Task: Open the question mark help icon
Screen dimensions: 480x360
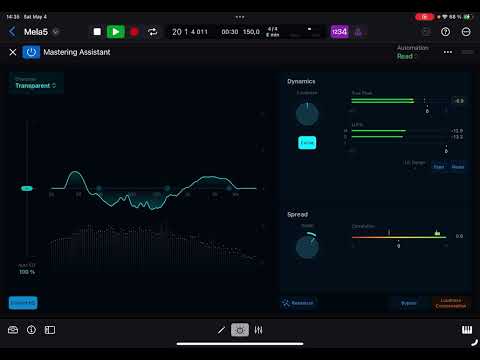Action: [445, 32]
